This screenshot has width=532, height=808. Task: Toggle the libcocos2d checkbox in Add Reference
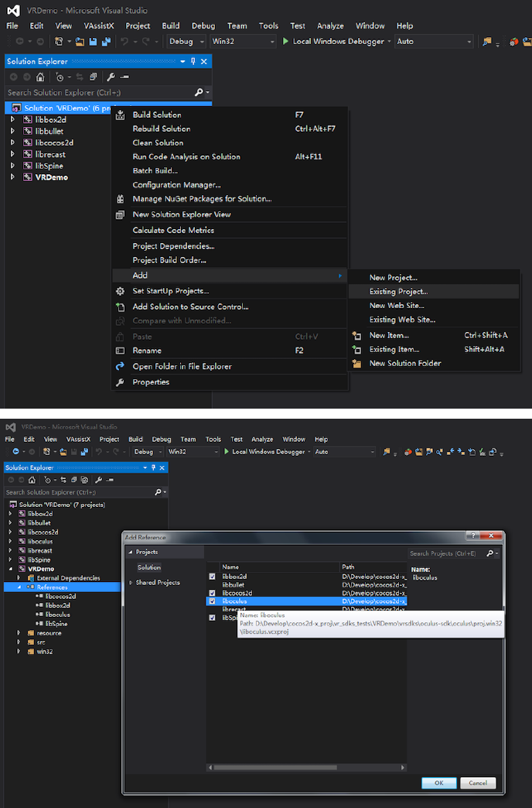click(x=212, y=593)
